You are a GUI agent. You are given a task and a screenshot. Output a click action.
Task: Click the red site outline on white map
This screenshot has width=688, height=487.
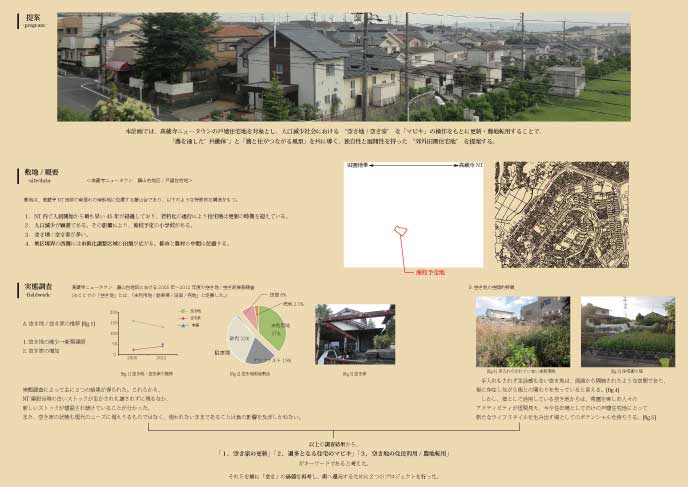[400, 231]
